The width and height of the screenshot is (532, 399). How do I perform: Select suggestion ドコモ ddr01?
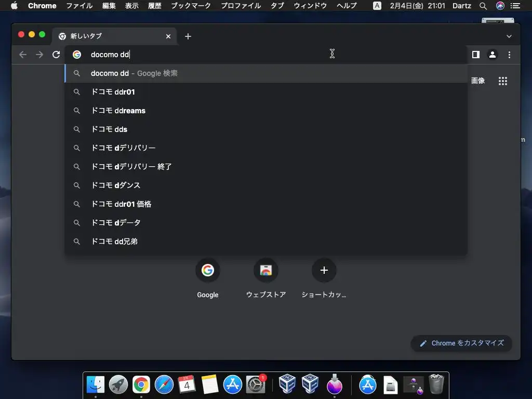pyautogui.click(x=265, y=92)
